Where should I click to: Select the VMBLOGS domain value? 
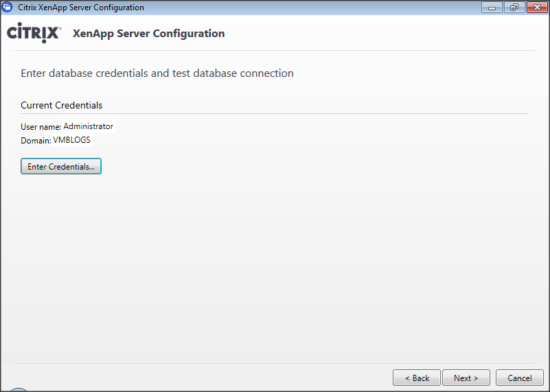click(71, 140)
